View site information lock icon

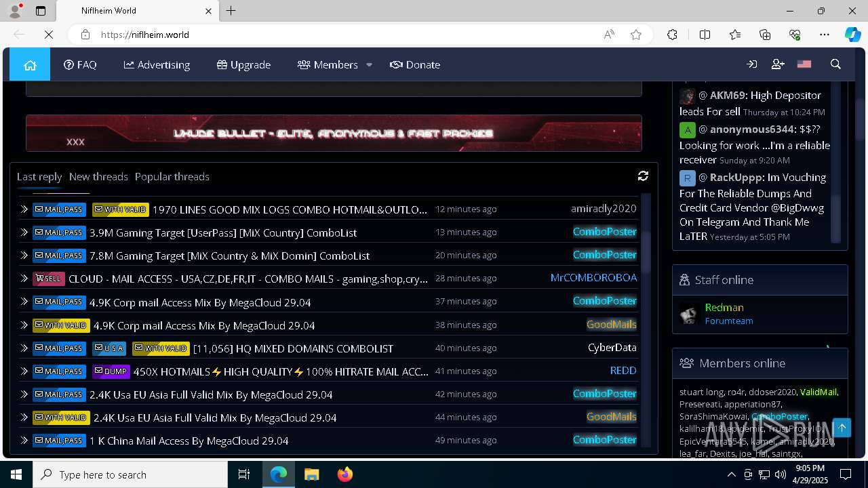coord(85,35)
